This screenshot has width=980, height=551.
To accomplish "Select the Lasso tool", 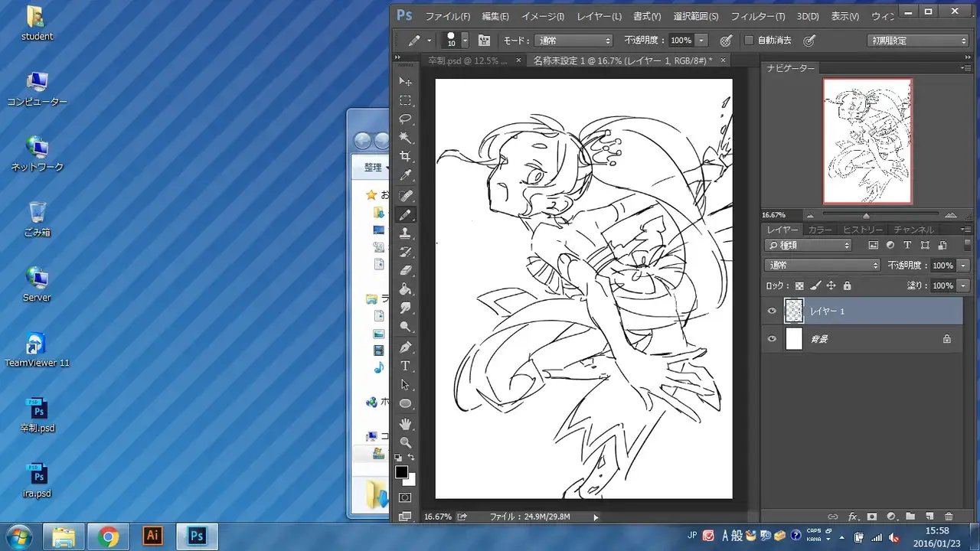I will (406, 119).
